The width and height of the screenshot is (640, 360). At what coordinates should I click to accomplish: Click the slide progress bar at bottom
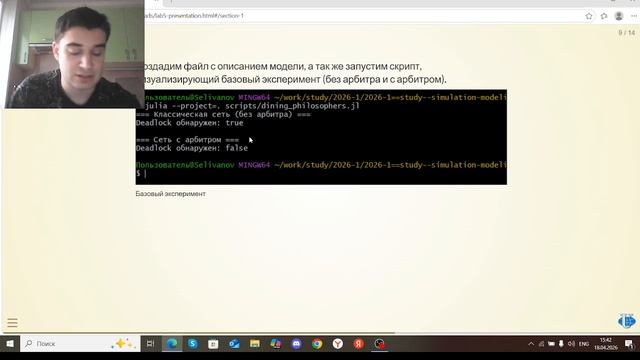320,333
